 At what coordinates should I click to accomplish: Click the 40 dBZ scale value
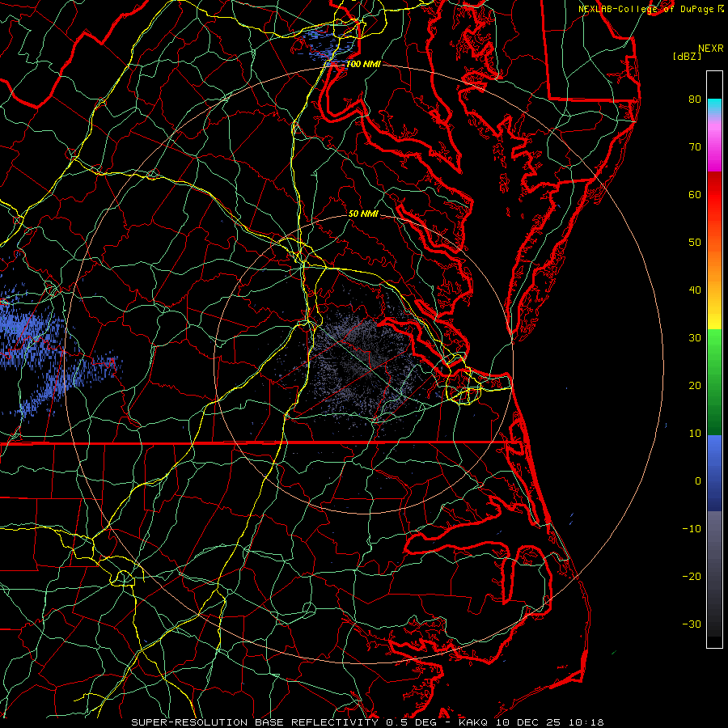pyautogui.click(x=695, y=290)
